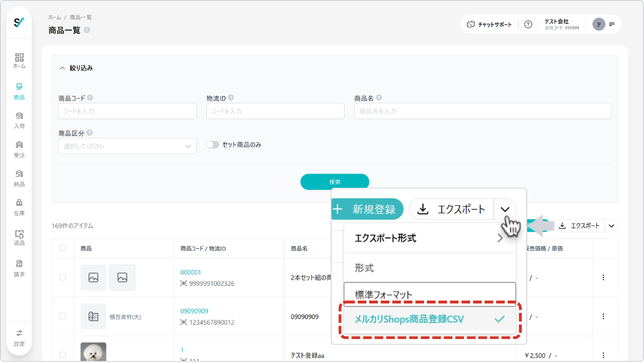Click the 商品名 input field
Screen dimensions: 644x363
tap(483, 111)
